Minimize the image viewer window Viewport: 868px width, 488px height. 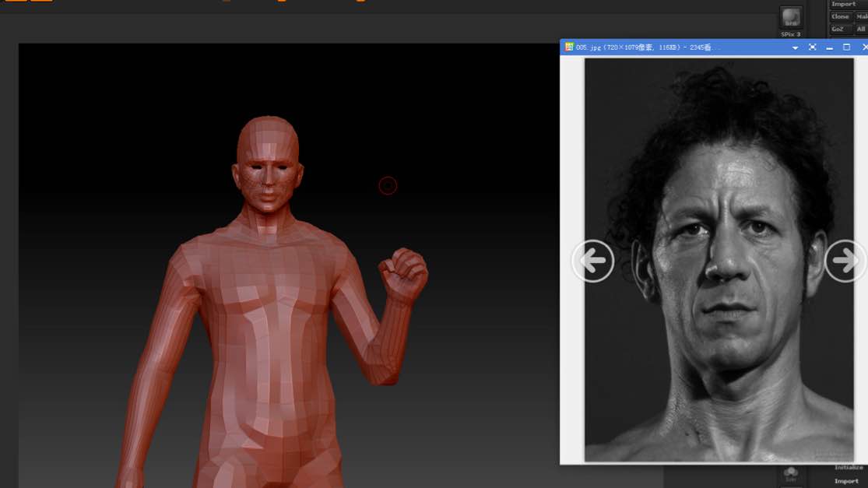[x=829, y=47]
